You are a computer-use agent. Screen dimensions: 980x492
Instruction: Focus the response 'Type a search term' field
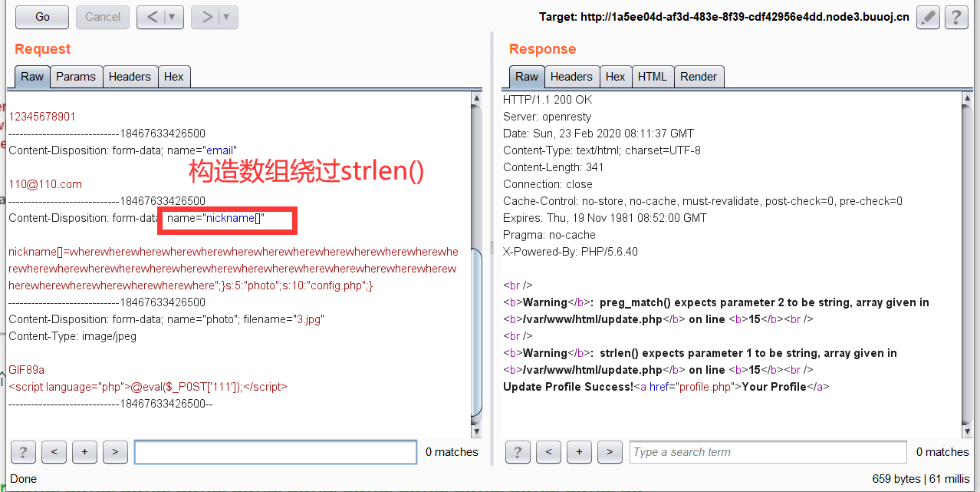[768, 452]
